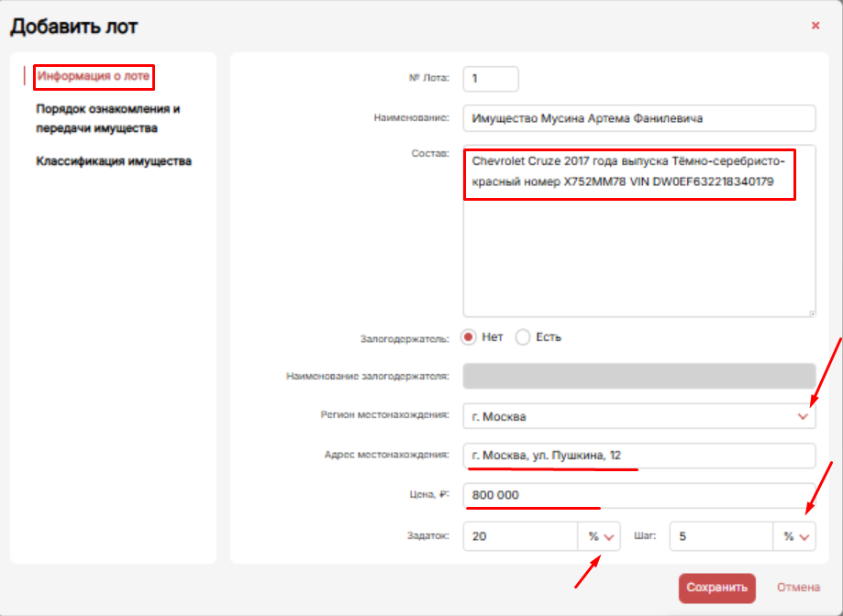Focus the Цена price field
Viewport: 843px width, 616px height.
(638, 495)
